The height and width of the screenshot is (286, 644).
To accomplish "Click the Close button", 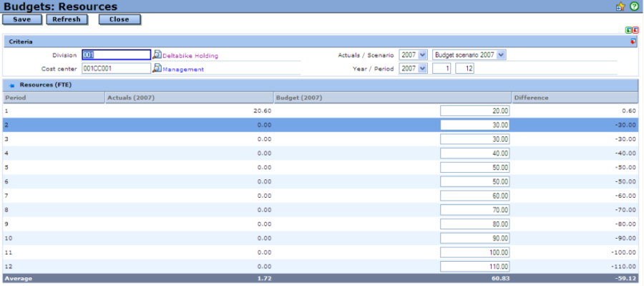I will 119,19.
